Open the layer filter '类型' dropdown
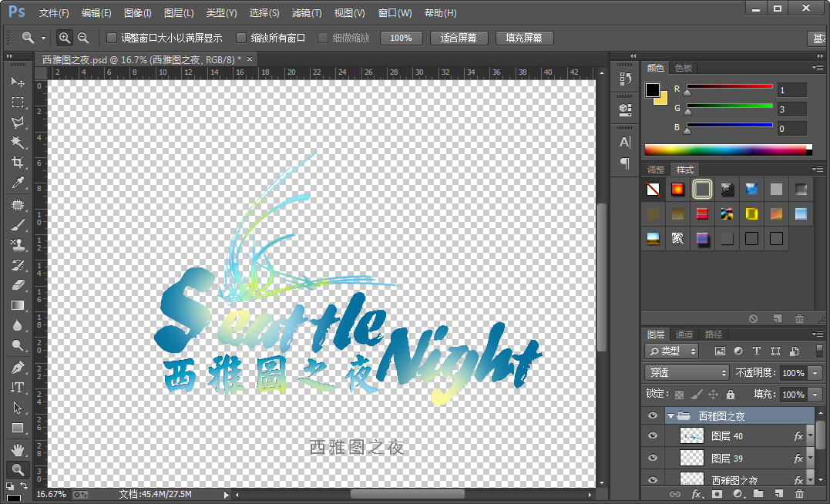The width and height of the screenshot is (830, 504). click(672, 351)
